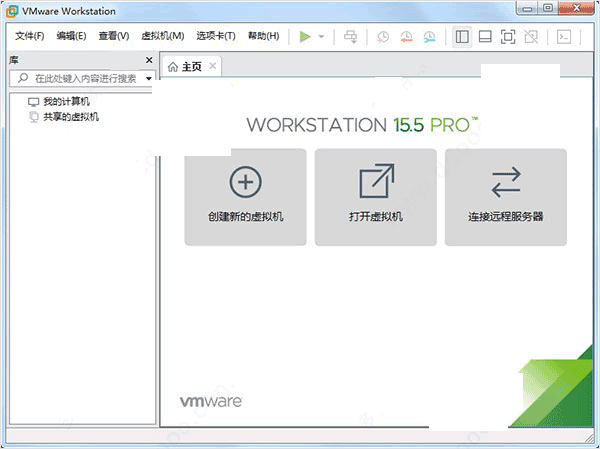Open the 文件(F) menu
Viewport: 600px width, 449px height.
[30, 36]
